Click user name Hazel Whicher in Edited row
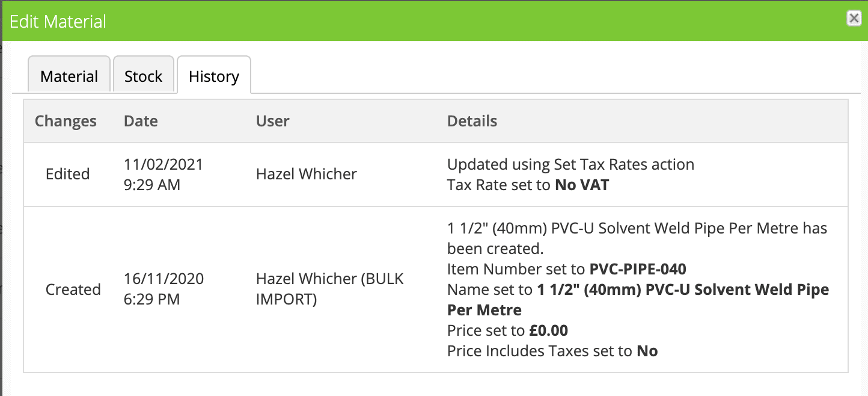The height and width of the screenshot is (396, 868). pos(307,175)
